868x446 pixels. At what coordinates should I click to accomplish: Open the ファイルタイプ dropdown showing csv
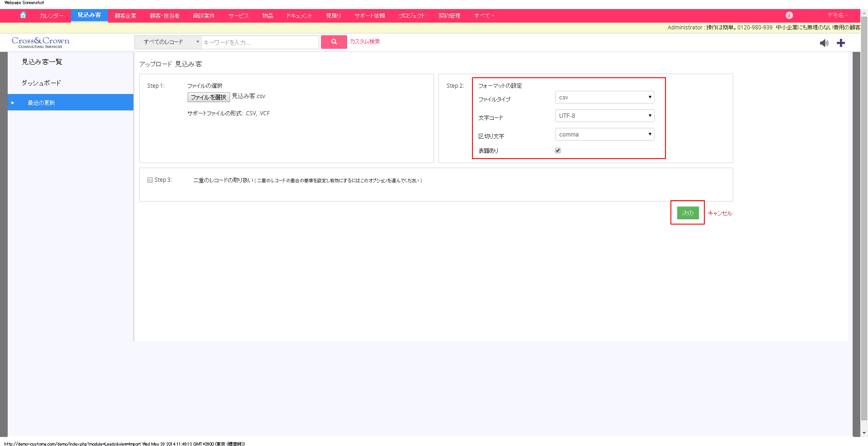click(x=604, y=97)
